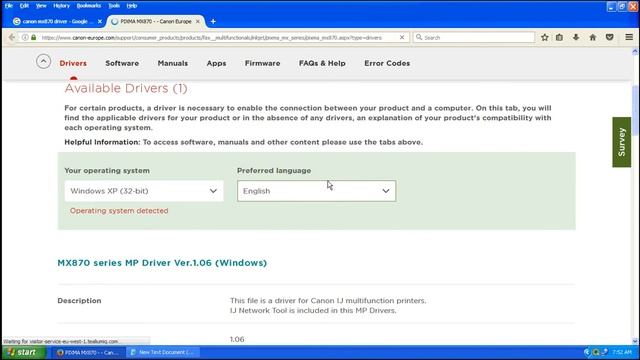The image size is (640, 360).
Task: Click the chevron of the operating system combo
Action: click(x=213, y=191)
